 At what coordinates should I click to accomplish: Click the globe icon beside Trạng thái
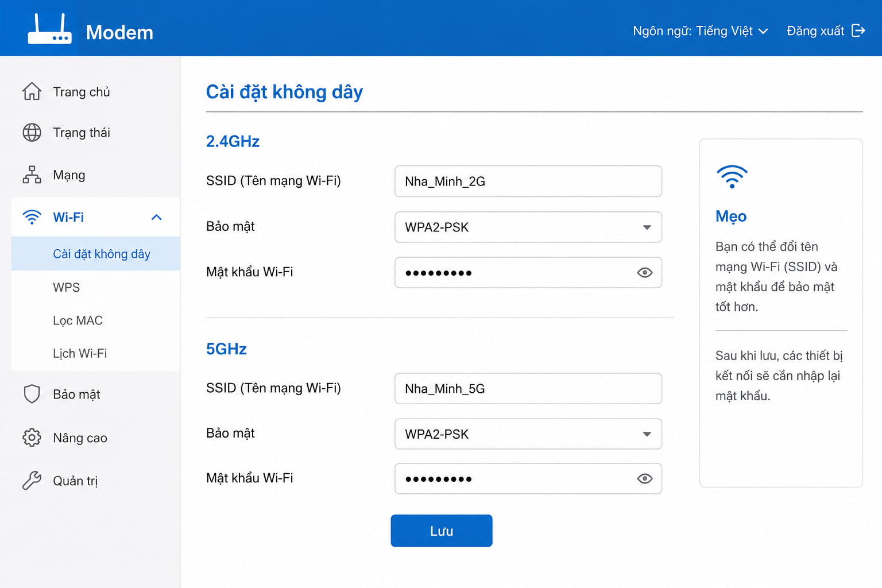pyautogui.click(x=32, y=133)
